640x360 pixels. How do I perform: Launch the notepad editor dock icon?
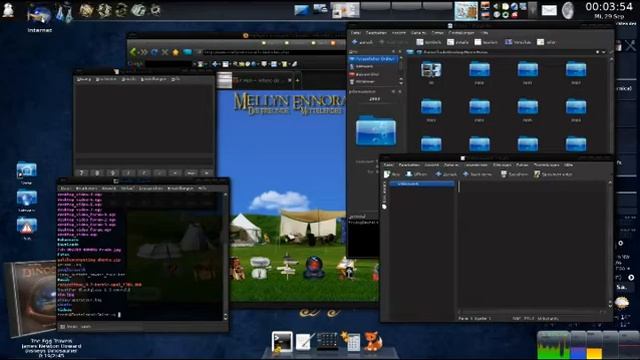(305, 342)
